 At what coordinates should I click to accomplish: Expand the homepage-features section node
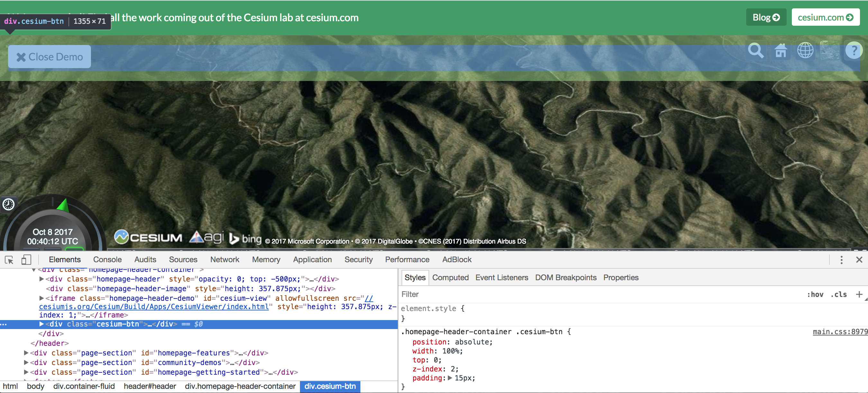(26, 353)
